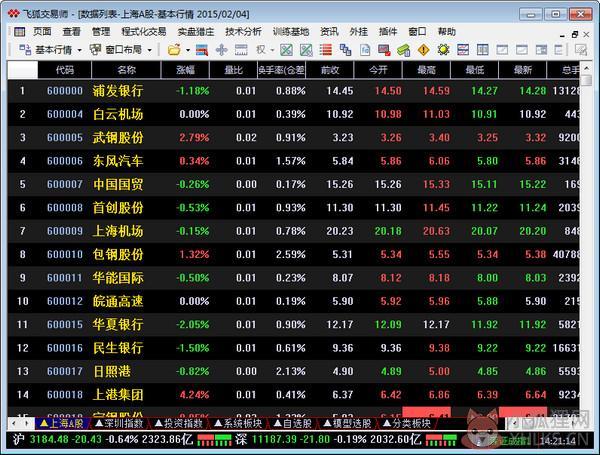Click stock code 600010
This screenshot has height=455, width=600.
[65, 254]
